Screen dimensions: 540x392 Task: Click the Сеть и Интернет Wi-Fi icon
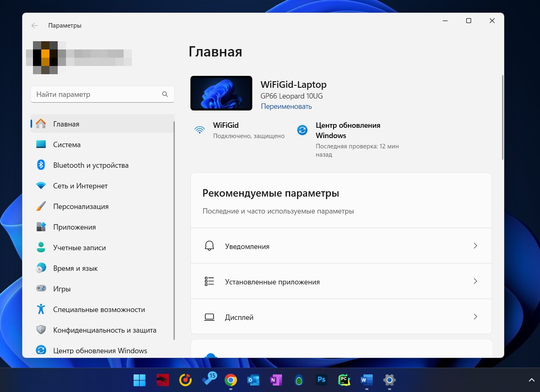pyautogui.click(x=41, y=185)
